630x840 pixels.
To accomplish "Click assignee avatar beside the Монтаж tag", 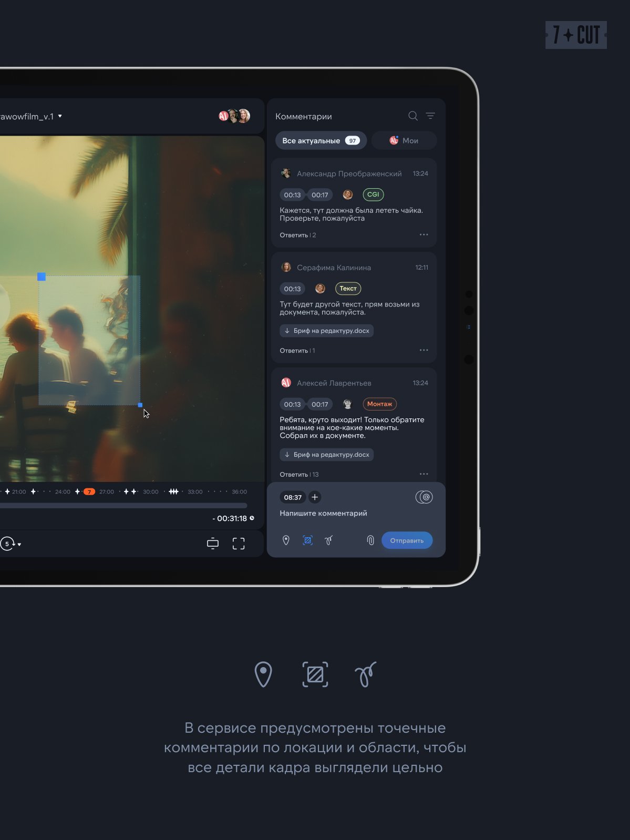I will (x=347, y=404).
